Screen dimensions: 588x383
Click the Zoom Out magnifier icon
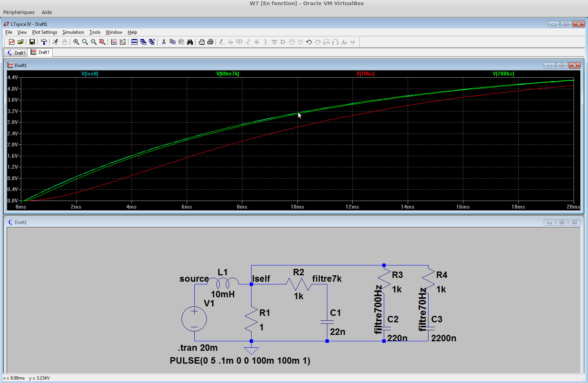(94, 42)
